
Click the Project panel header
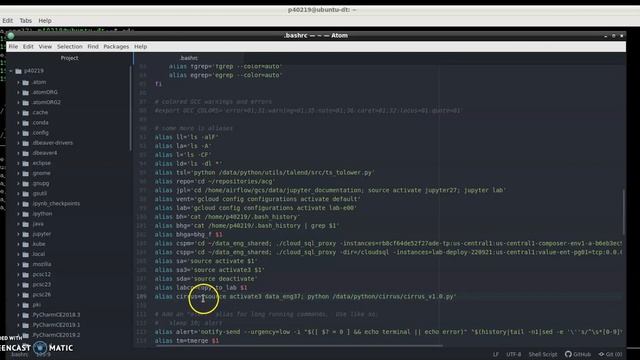point(69,58)
